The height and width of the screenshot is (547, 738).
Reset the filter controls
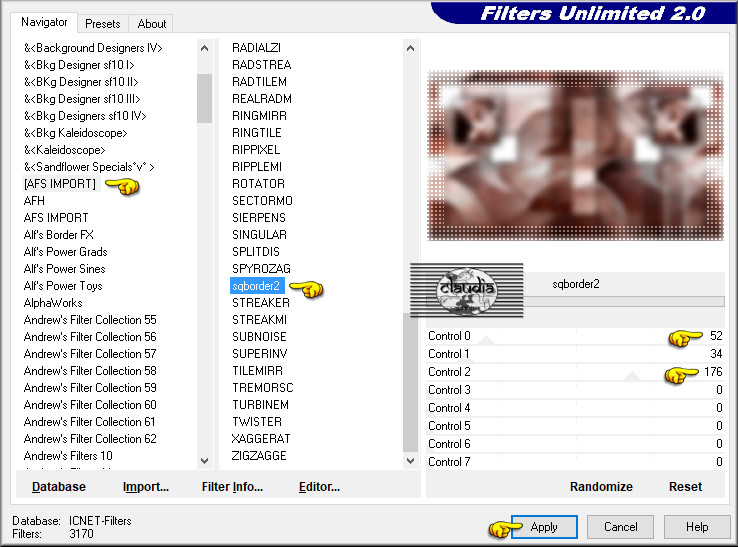click(x=685, y=486)
